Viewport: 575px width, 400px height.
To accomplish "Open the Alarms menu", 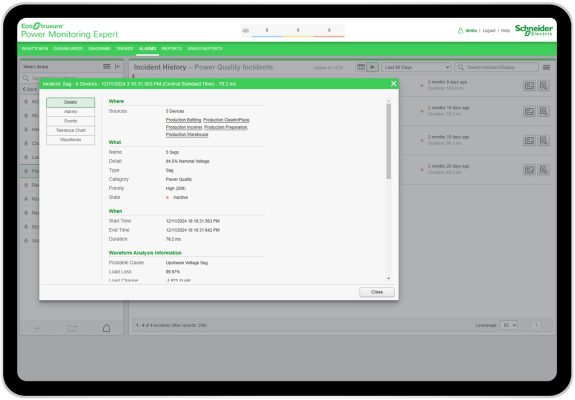I will tap(147, 48).
